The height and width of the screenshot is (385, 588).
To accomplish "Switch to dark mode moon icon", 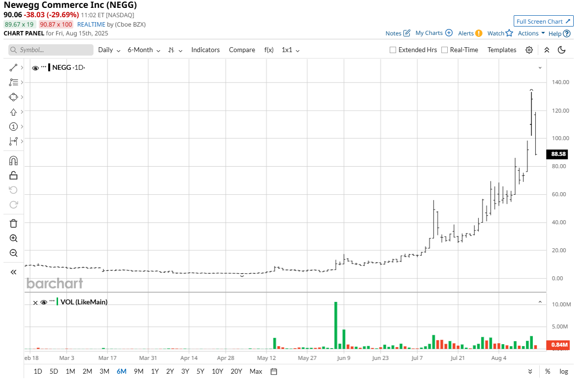I will [x=562, y=50].
